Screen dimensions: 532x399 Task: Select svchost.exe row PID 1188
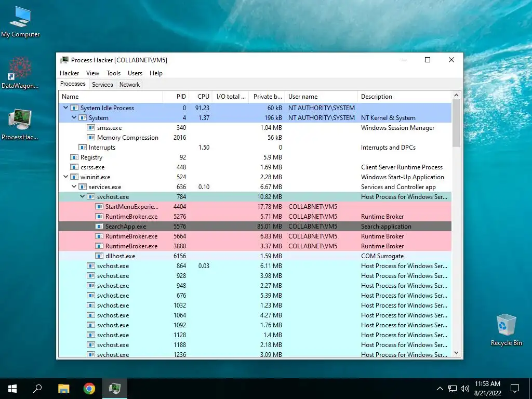pyautogui.click(x=255, y=344)
